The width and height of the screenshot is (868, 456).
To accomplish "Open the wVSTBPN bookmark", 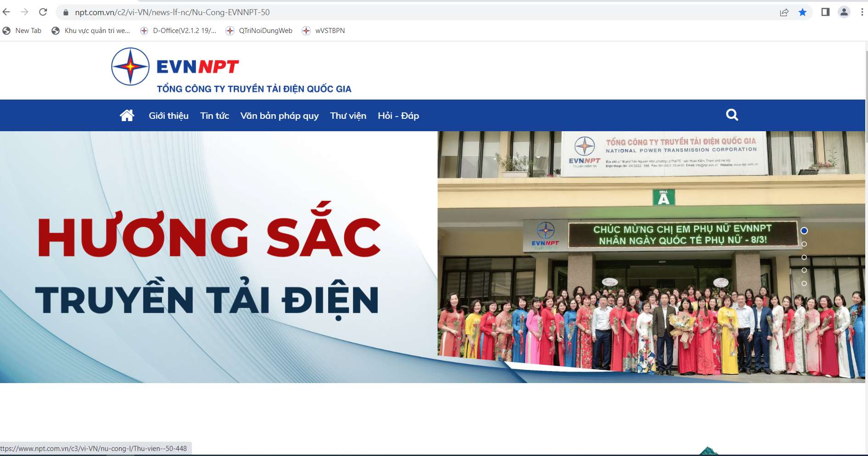I will (323, 31).
